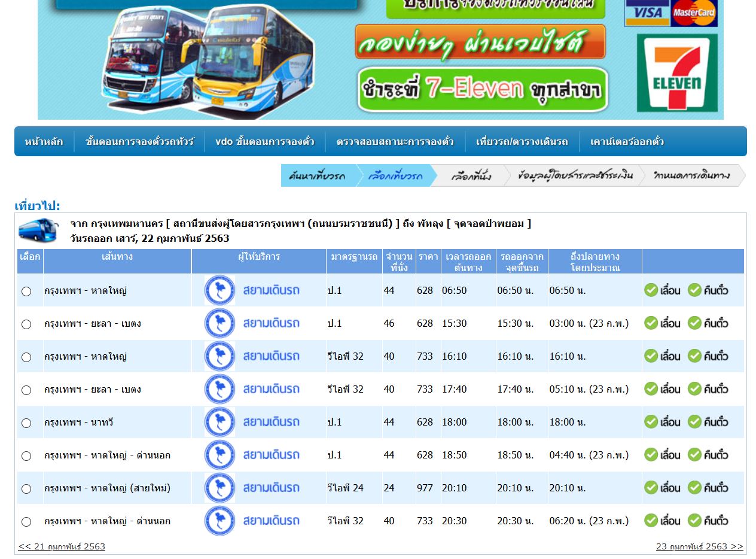Click route text กรุงเทพฯ - นาทวี
756x559 pixels.
78,423
